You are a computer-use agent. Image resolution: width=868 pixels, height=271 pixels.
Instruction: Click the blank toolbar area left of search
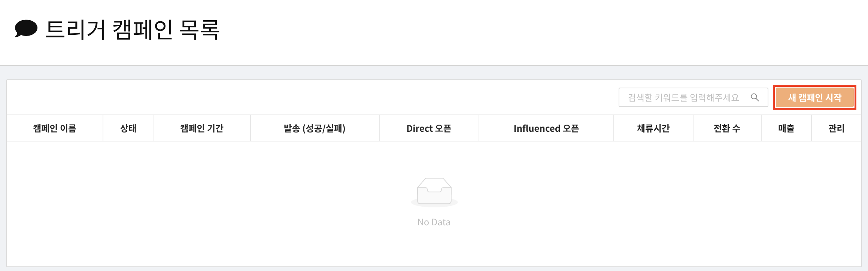click(311, 97)
